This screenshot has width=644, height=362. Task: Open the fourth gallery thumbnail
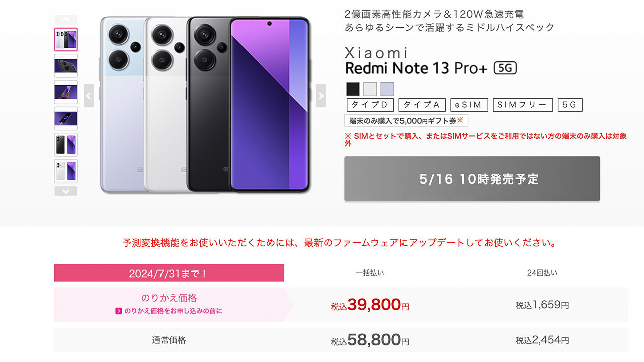(66, 119)
